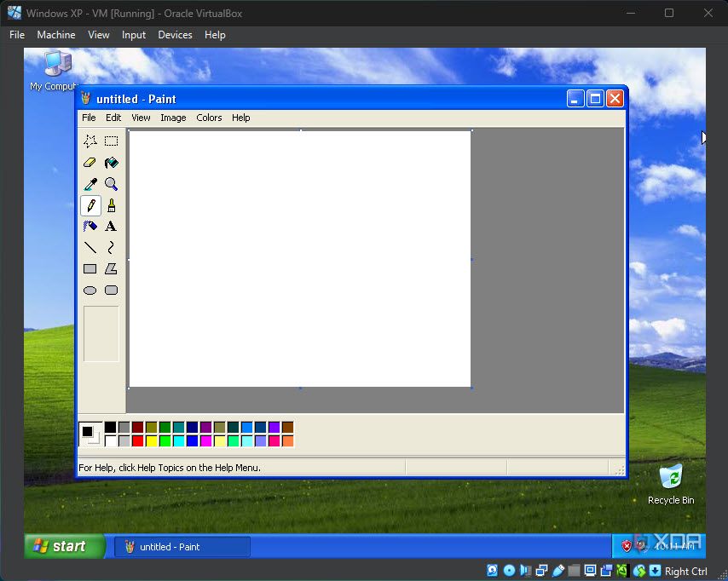Pick the bright red palette color

click(x=137, y=441)
